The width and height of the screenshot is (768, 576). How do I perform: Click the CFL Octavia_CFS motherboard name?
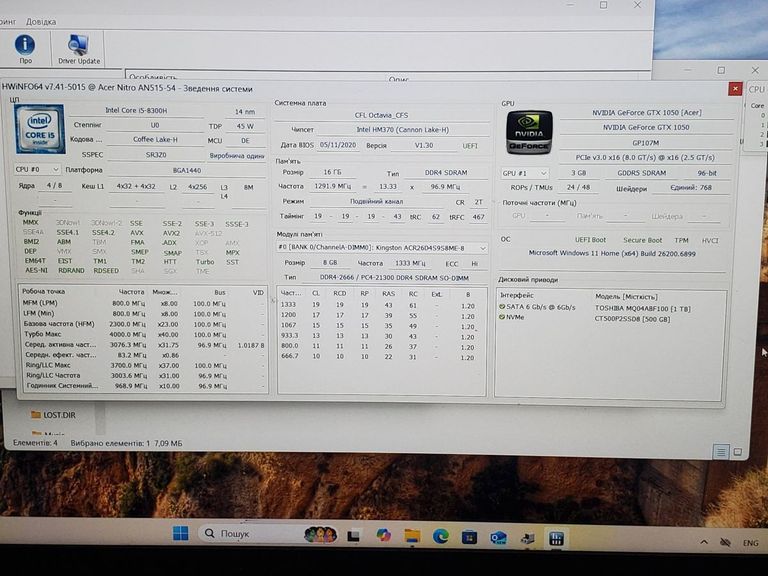[381, 116]
